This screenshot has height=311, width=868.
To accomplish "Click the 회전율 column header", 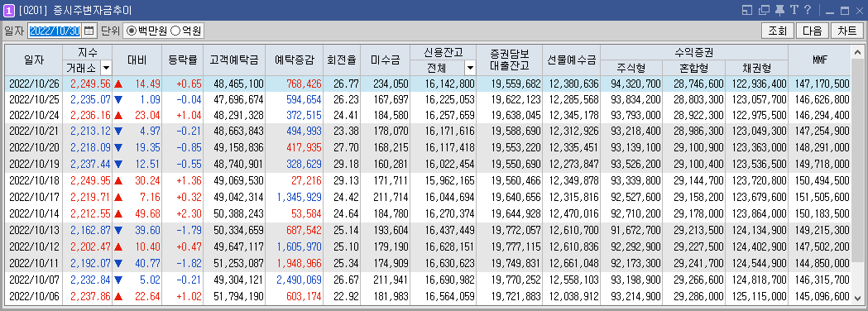I will [x=342, y=60].
